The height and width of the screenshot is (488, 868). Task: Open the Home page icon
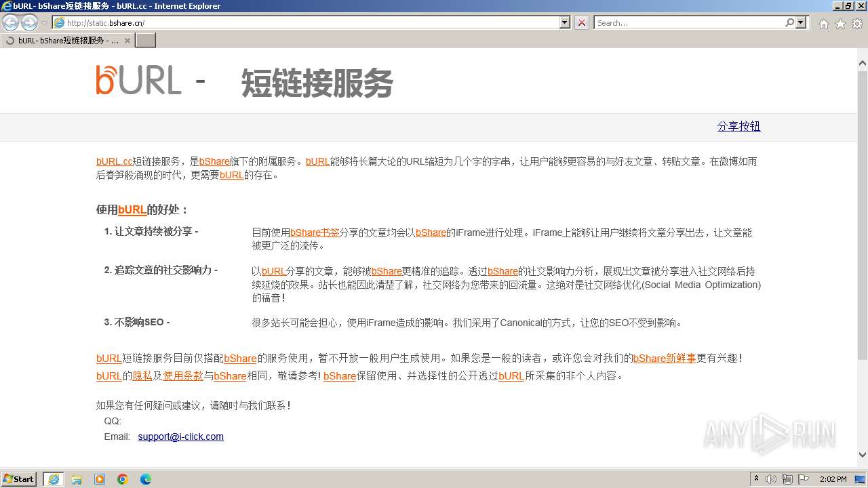(x=823, y=24)
